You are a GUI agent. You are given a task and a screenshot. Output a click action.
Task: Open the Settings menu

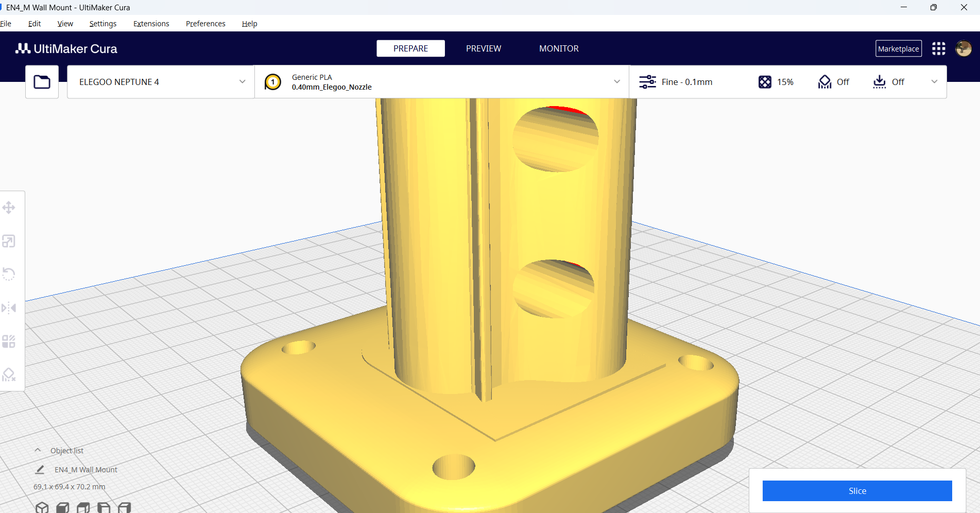(103, 24)
